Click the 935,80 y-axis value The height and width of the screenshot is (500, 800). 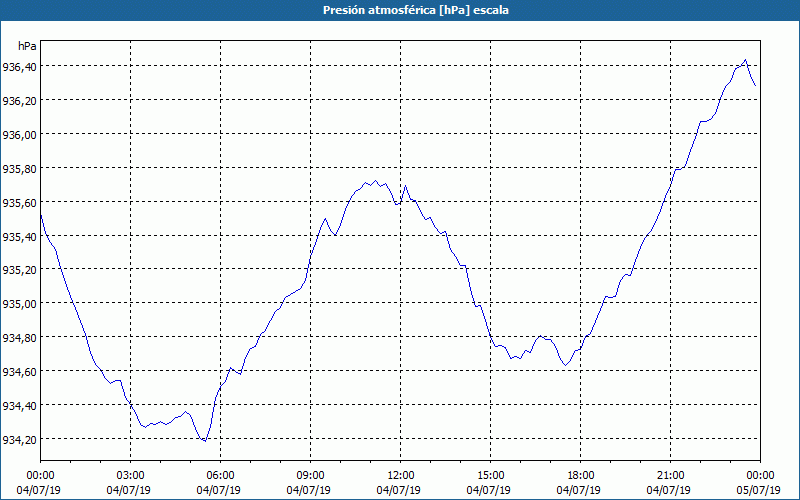(19, 168)
